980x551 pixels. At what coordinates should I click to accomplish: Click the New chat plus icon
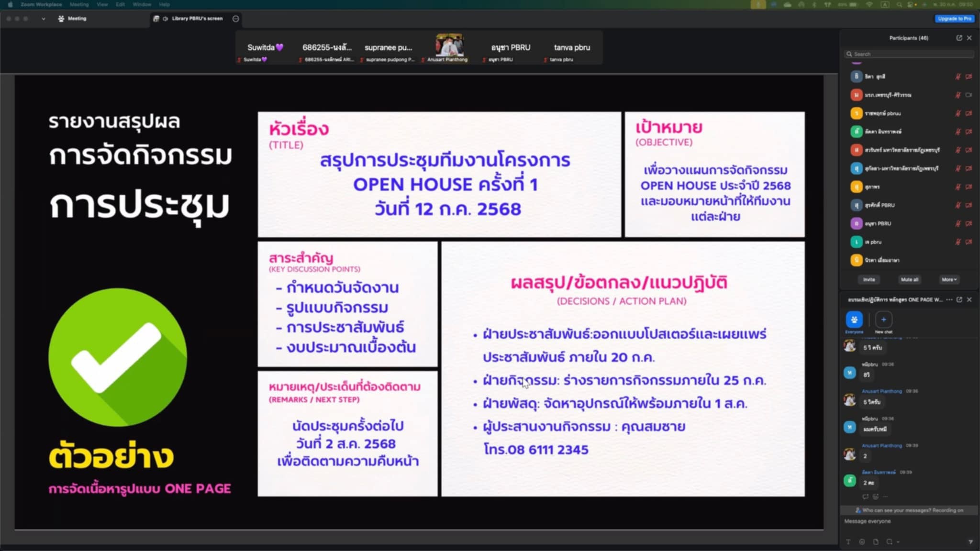coord(883,320)
